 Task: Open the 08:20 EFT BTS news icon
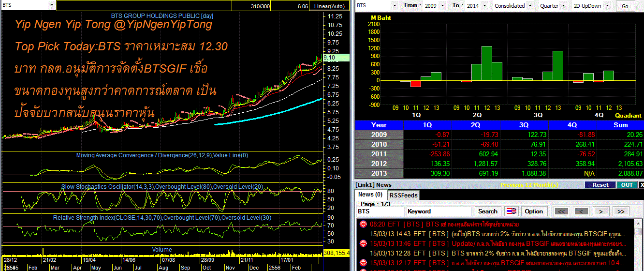[363, 224]
